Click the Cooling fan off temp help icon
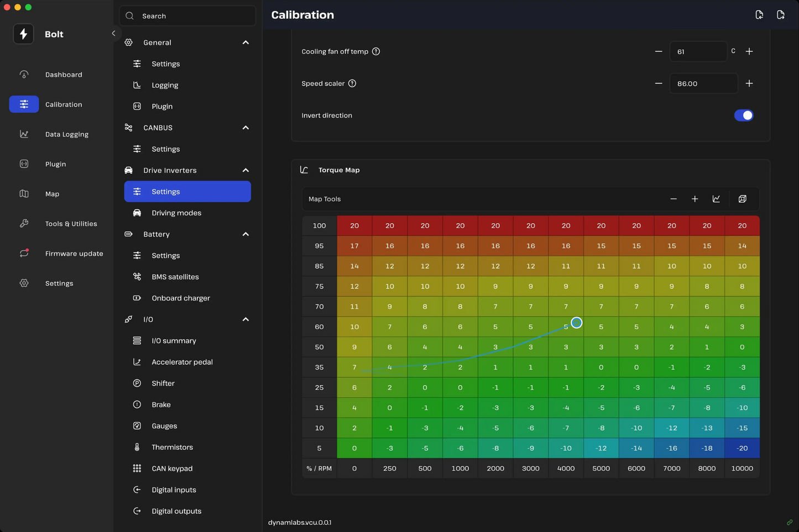The image size is (799, 532). (x=376, y=51)
